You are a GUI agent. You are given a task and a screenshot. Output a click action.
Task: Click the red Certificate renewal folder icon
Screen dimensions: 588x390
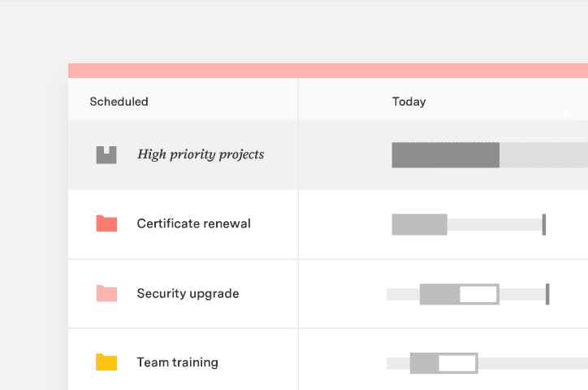(x=106, y=223)
